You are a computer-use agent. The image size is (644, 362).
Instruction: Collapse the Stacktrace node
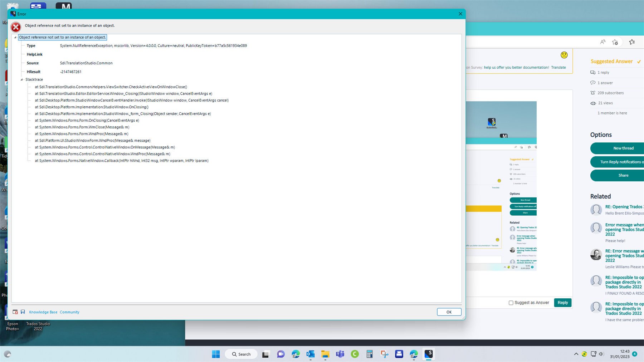[x=22, y=79]
